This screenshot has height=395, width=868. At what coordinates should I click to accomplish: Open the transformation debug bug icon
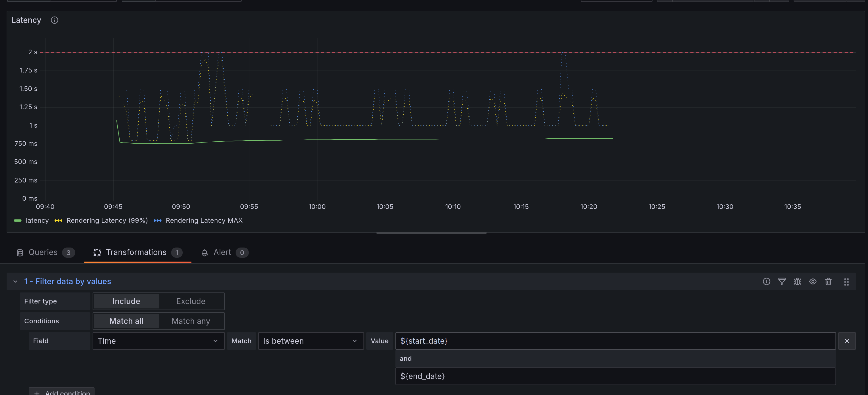(797, 281)
